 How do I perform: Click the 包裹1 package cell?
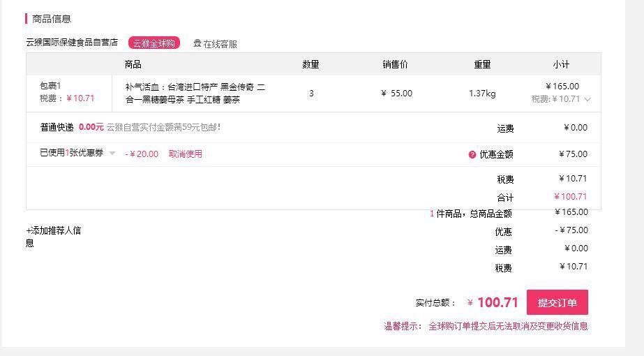68,92
